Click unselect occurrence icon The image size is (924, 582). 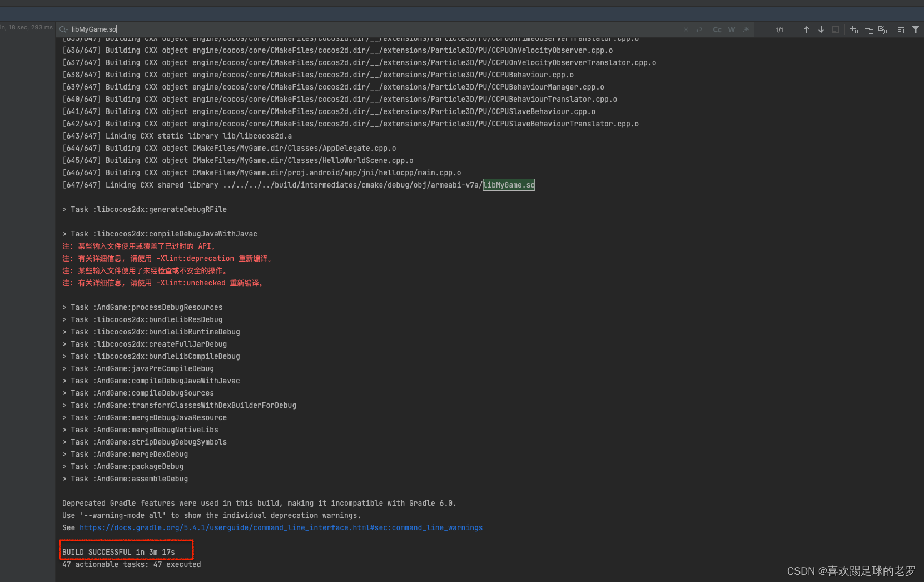(869, 29)
